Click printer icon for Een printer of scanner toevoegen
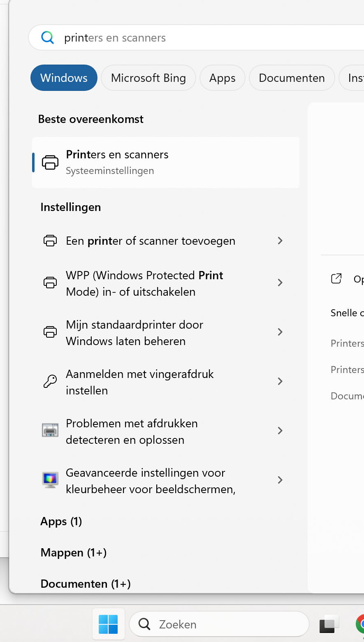Screen dimensions: 364x642 tap(50, 241)
